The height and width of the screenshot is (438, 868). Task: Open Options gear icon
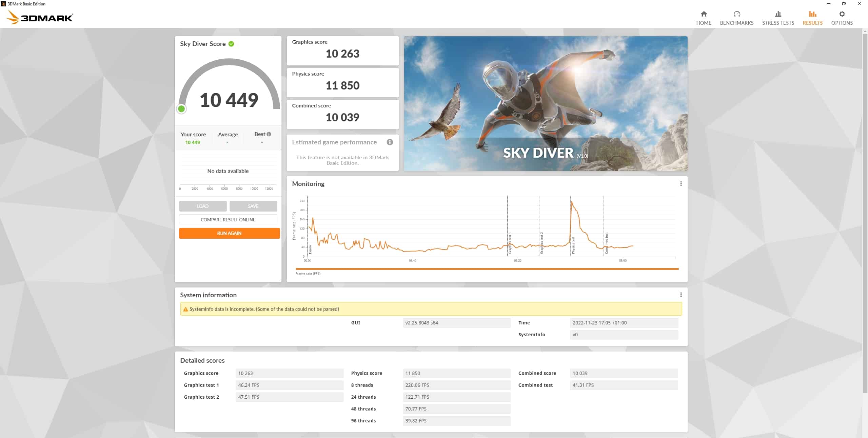pos(842,14)
